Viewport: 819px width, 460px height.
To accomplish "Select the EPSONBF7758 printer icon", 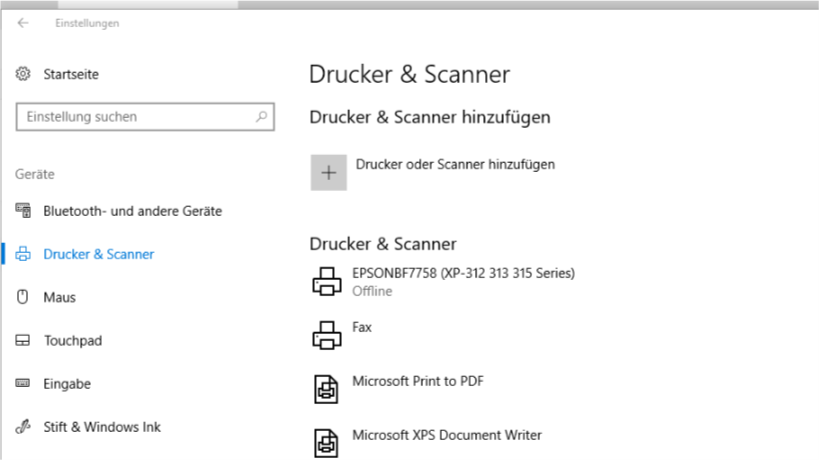I will click(x=327, y=281).
